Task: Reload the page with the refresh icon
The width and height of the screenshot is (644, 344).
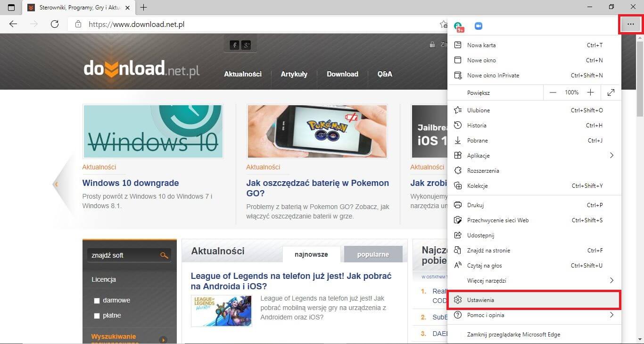Action: 55,24
